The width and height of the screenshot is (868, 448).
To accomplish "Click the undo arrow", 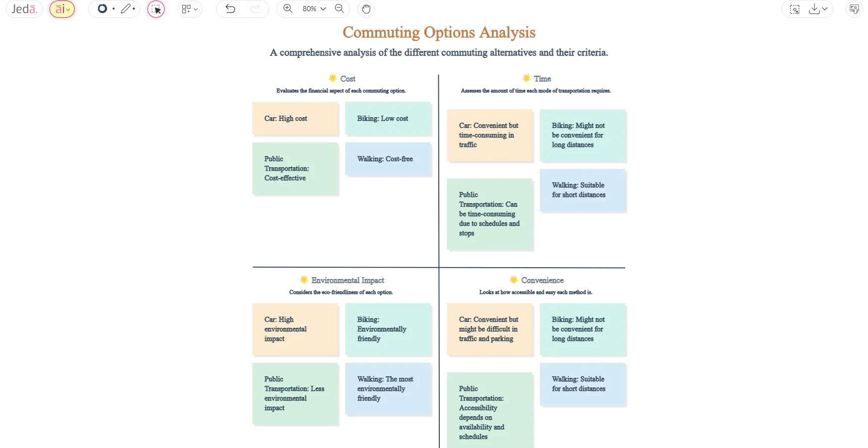I will click(x=230, y=9).
